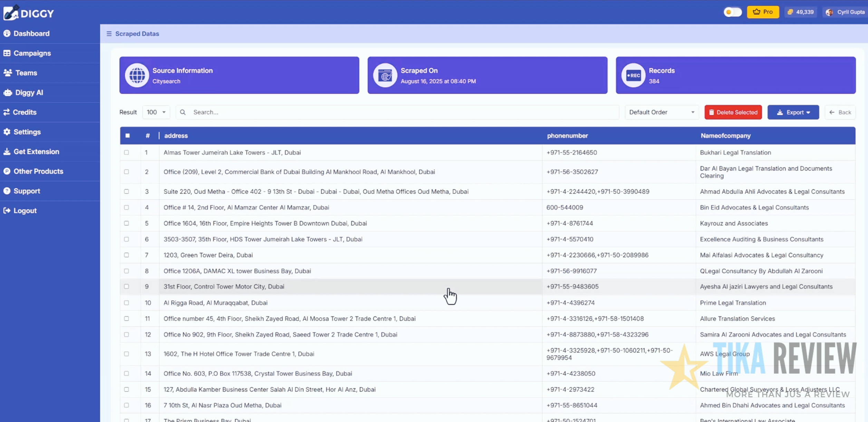Click the Scraped On calendar icon
Screen dimensions: 868x422
click(x=385, y=75)
